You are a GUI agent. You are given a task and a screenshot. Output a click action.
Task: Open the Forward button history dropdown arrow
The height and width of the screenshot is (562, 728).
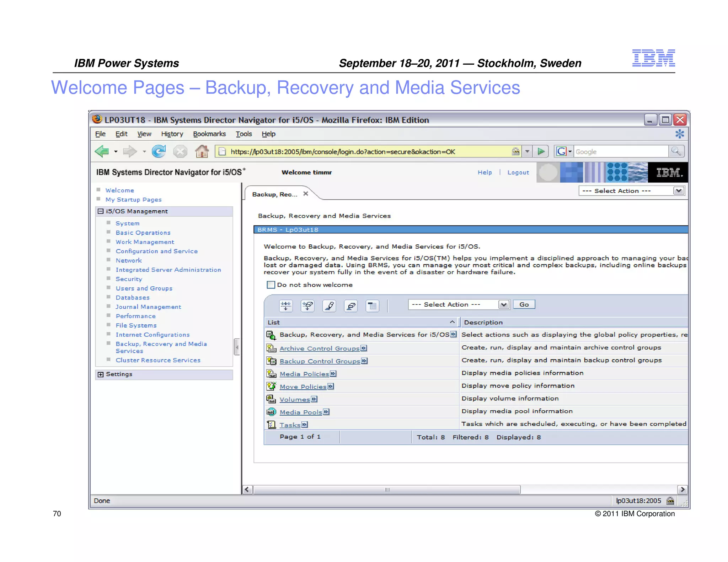tap(144, 152)
